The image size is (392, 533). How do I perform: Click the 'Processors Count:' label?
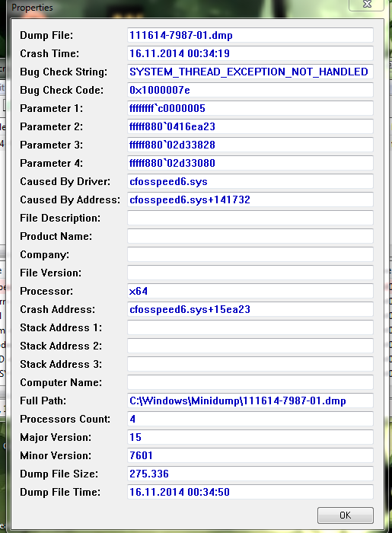[x=65, y=419]
